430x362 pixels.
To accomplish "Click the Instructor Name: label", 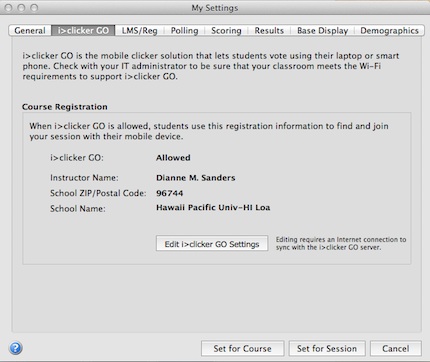I will point(84,178).
